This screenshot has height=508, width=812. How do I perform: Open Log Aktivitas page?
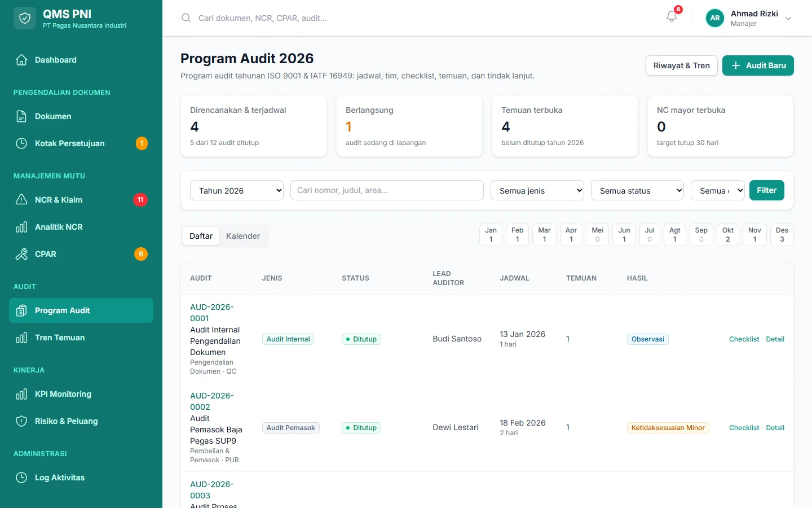(81, 478)
